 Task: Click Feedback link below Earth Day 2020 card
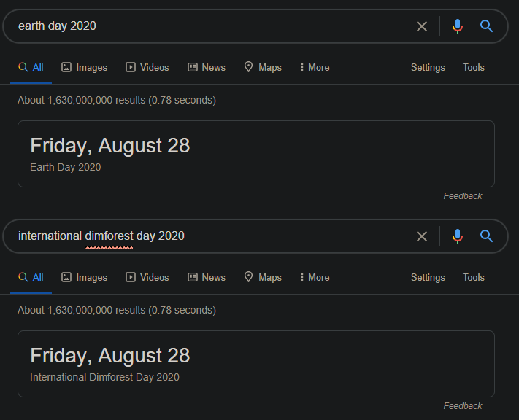[x=462, y=196]
